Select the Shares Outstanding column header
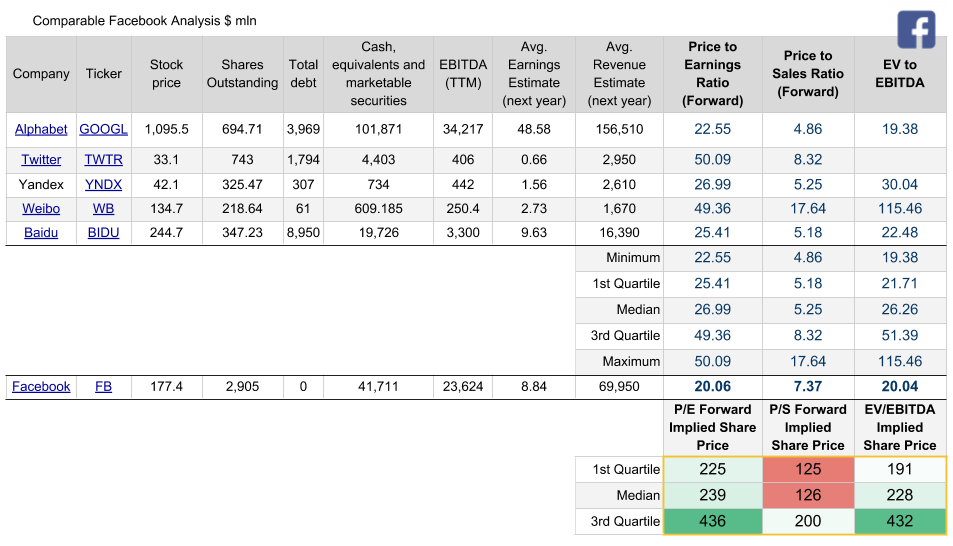The height and width of the screenshot is (546, 953). pyautogui.click(x=242, y=74)
